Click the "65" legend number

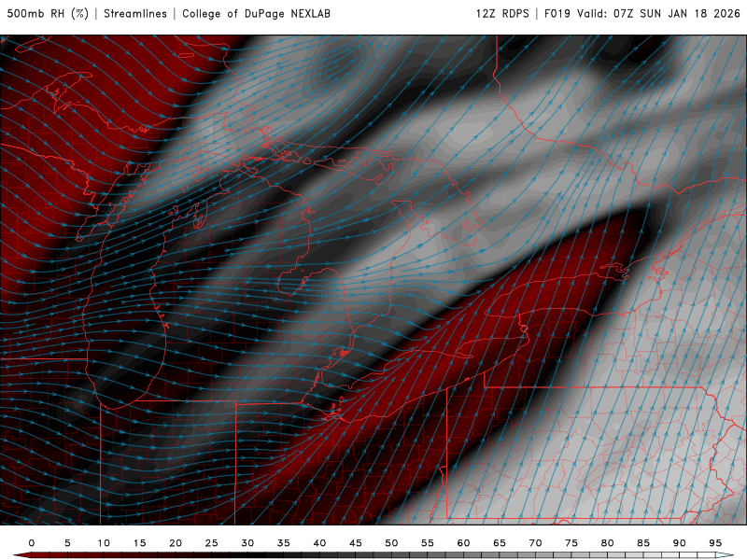(x=500, y=543)
